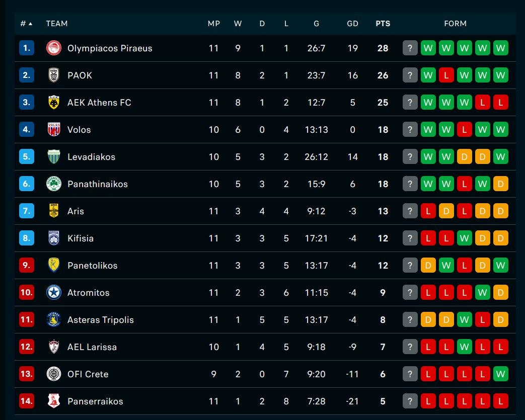Image resolution: width=525 pixels, height=420 pixels.
Task: Click the Atromitos star logo
Action: click(54, 293)
